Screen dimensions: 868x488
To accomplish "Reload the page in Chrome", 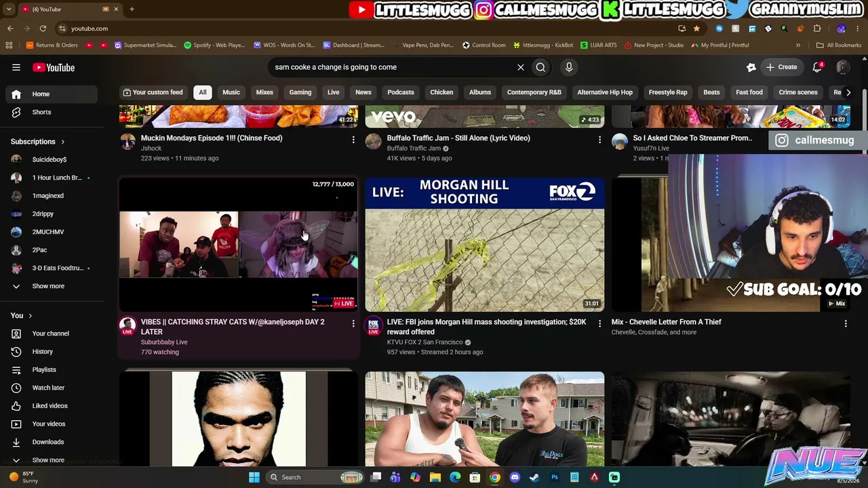I will coord(43,28).
